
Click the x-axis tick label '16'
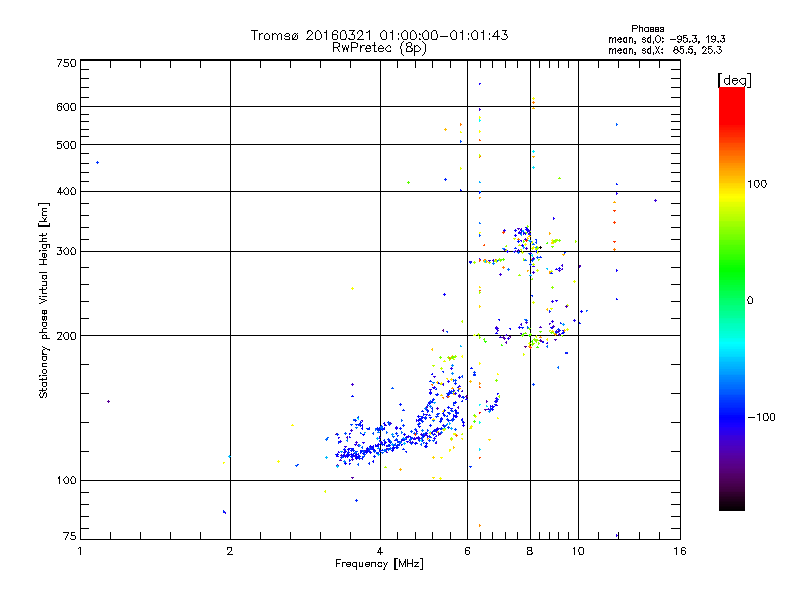680,551
